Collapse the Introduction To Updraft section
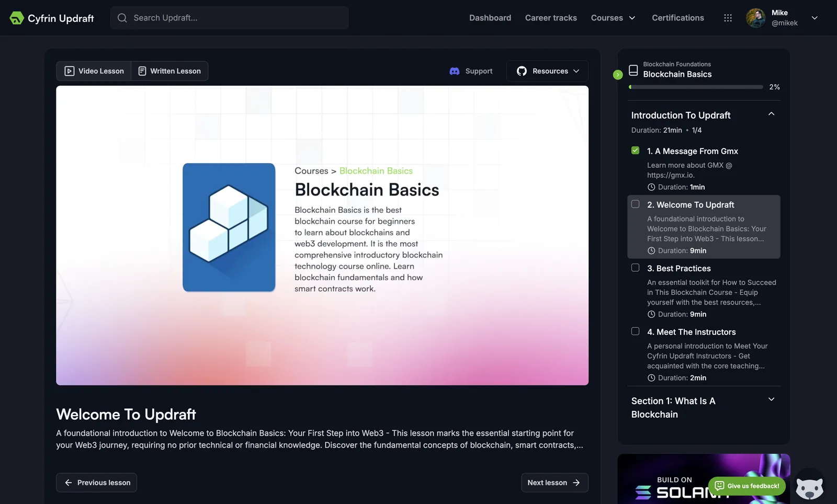Screen dimensions: 837x504 click(771, 114)
